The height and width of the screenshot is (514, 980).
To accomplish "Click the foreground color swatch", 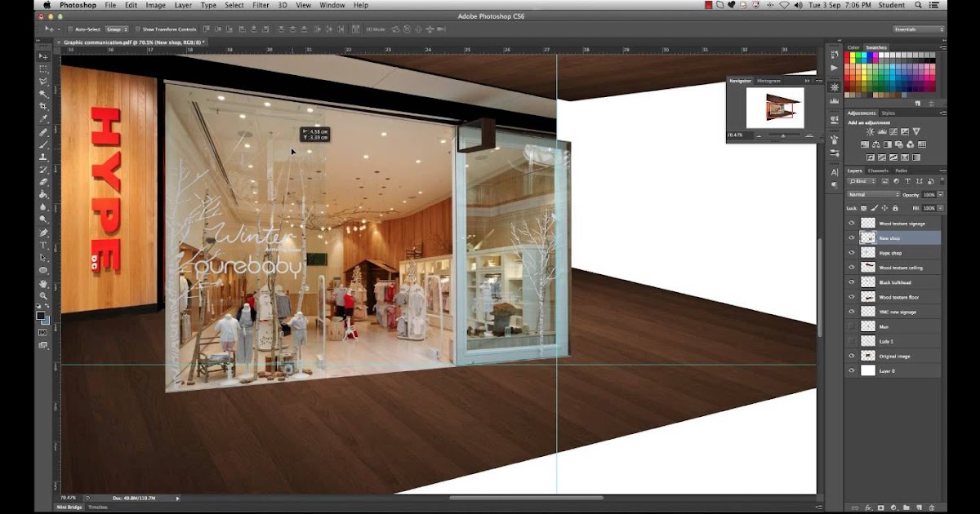I will click(40, 315).
